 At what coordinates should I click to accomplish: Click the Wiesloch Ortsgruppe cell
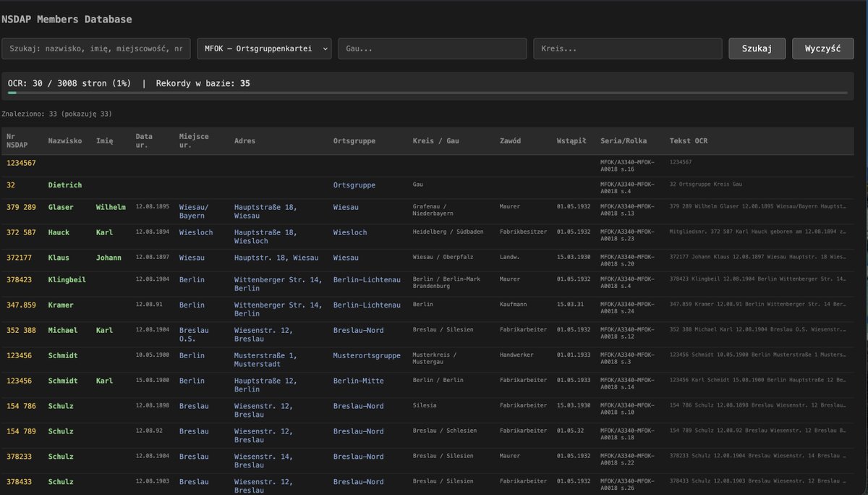click(350, 232)
